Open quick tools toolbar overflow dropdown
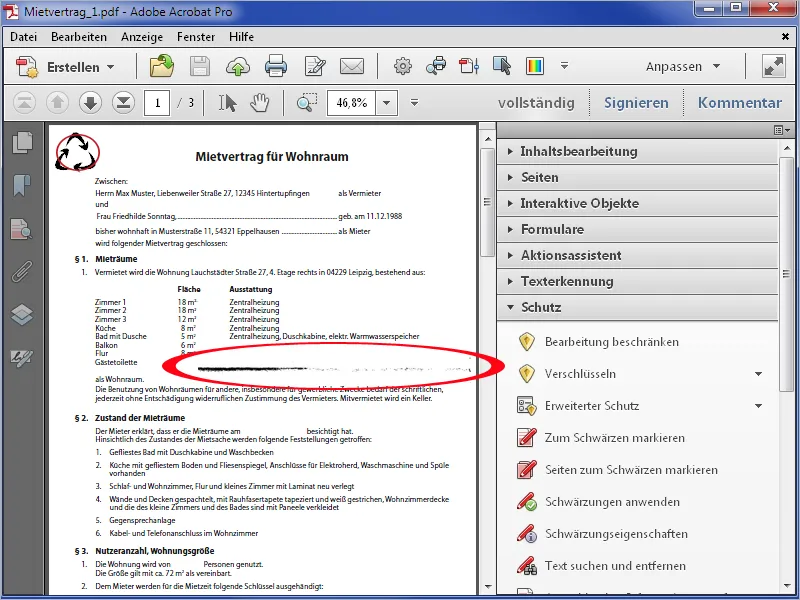This screenshot has width=800, height=600. click(x=564, y=66)
